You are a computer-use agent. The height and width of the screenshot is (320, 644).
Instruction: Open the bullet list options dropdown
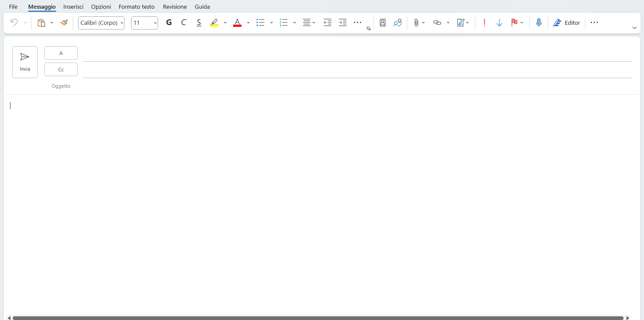click(271, 22)
